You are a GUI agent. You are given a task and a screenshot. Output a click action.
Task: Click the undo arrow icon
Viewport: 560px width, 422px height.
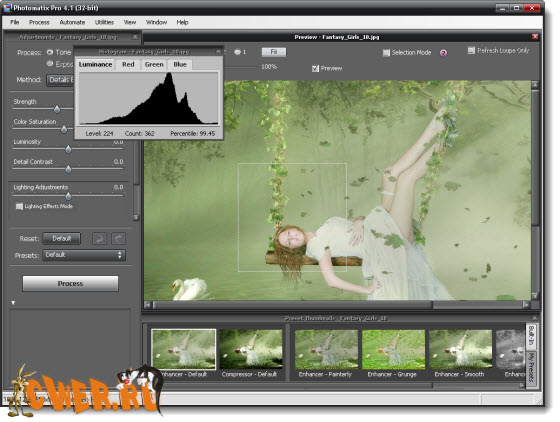pyautogui.click(x=99, y=238)
